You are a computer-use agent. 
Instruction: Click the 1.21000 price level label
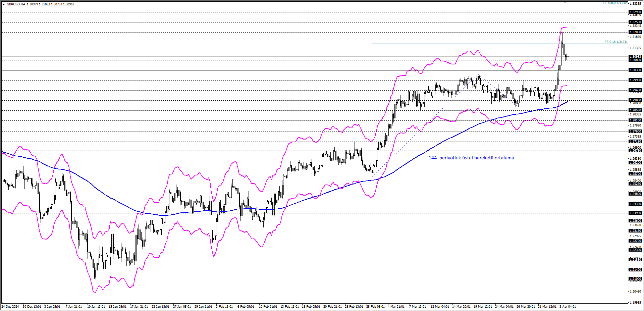[635, 279]
